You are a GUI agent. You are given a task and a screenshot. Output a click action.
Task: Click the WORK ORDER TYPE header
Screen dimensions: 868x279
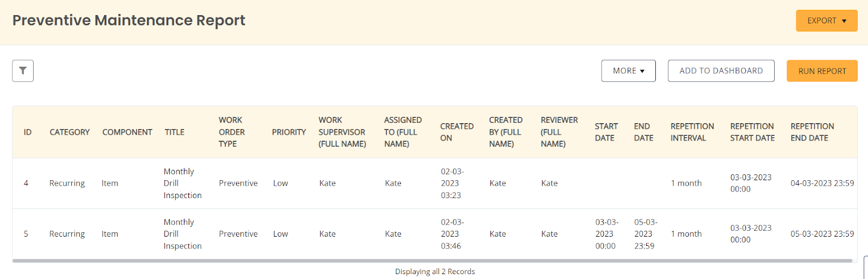(232, 132)
